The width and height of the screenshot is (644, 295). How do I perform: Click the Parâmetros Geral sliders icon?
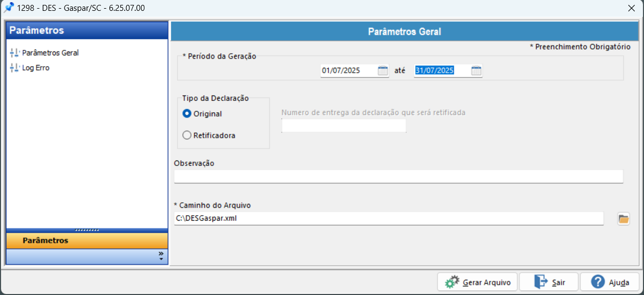15,53
